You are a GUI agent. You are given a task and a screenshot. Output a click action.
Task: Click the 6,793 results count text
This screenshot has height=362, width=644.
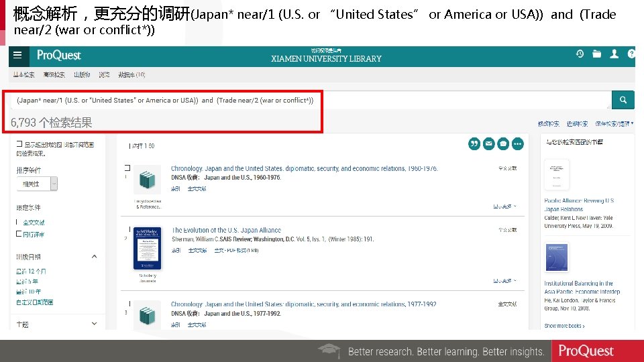(52, 122)
